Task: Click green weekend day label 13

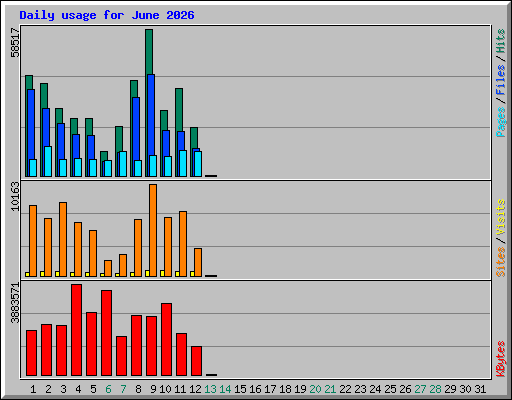Action: [x=210, y=389]
